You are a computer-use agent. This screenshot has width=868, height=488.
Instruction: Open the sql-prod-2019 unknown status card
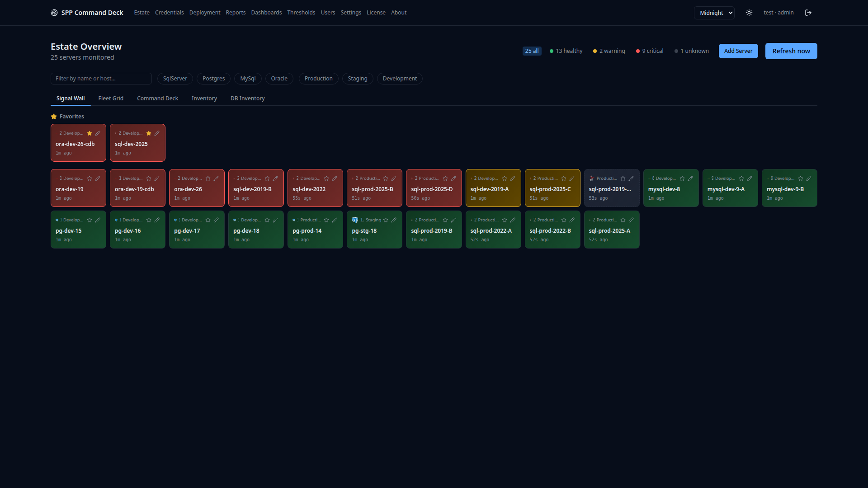click(x=612, y=188)
